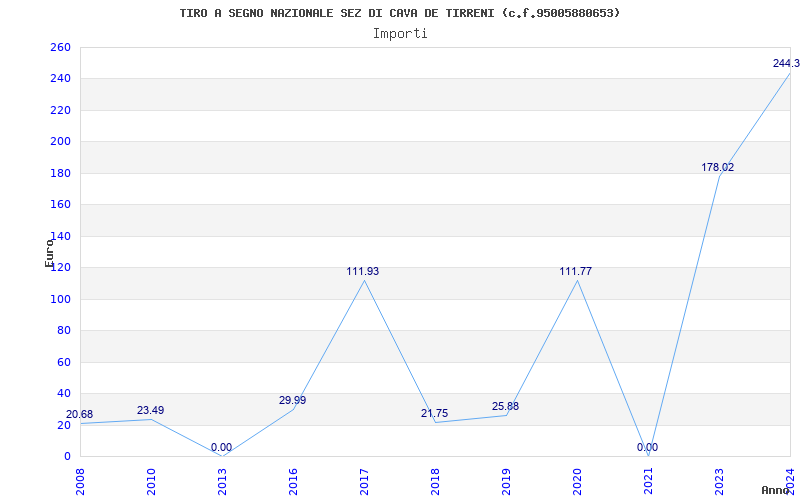Click y-axis tick 80
Screen dimensions: 800x500
point(64,330)
